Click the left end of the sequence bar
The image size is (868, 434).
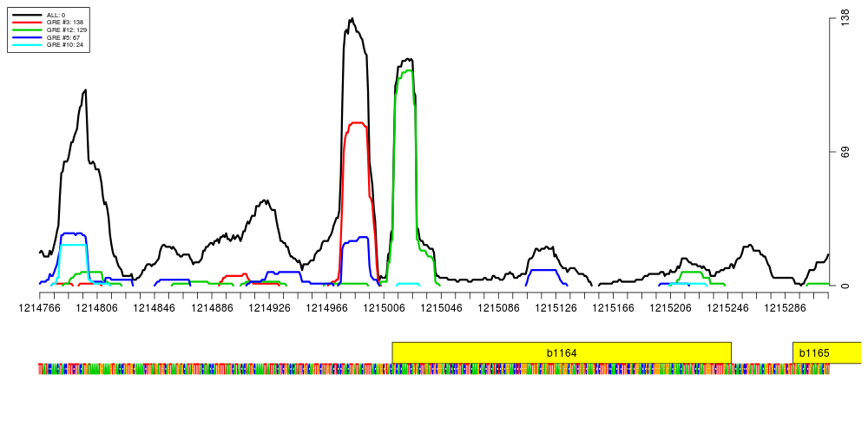pos(41,369)
